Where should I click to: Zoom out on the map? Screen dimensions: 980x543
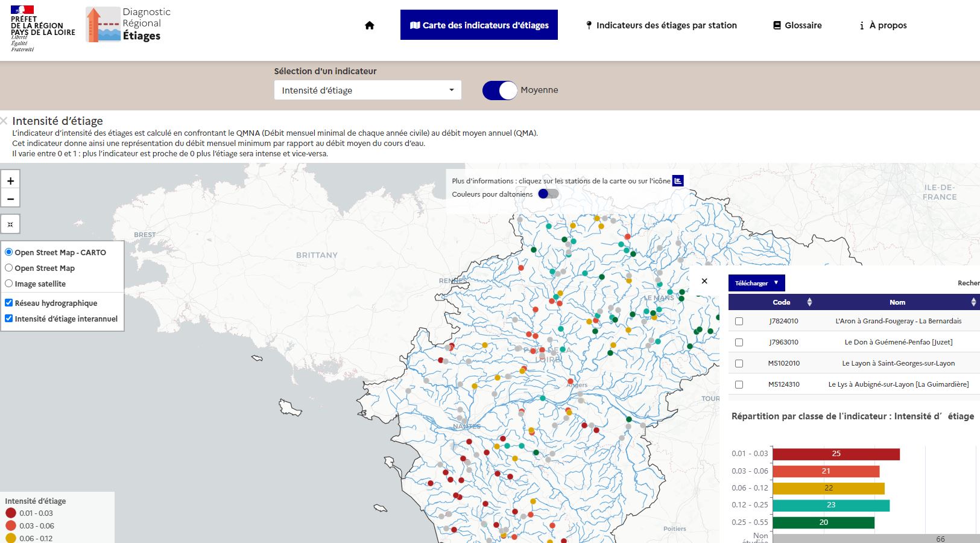[10, 198]
